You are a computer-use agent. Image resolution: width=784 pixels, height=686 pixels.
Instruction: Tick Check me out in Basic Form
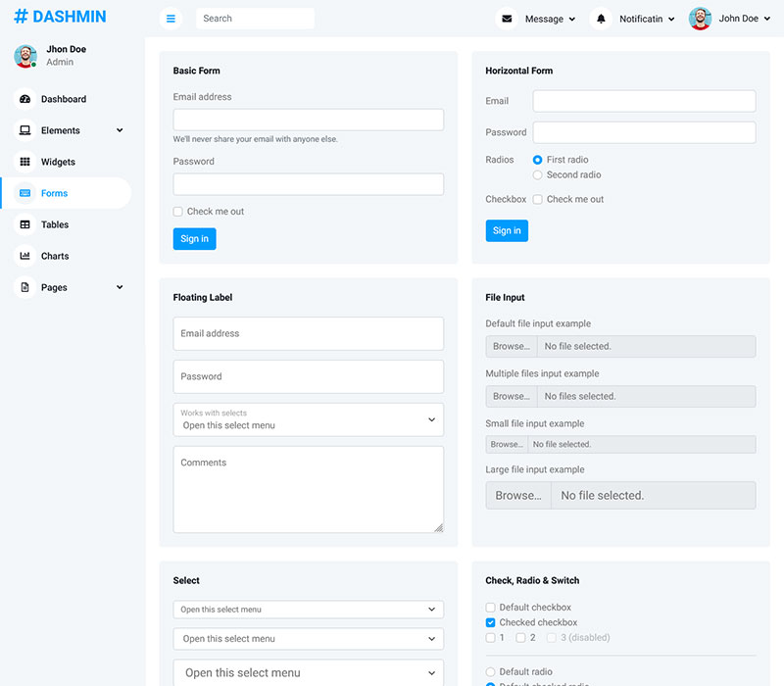coord(178,212)
